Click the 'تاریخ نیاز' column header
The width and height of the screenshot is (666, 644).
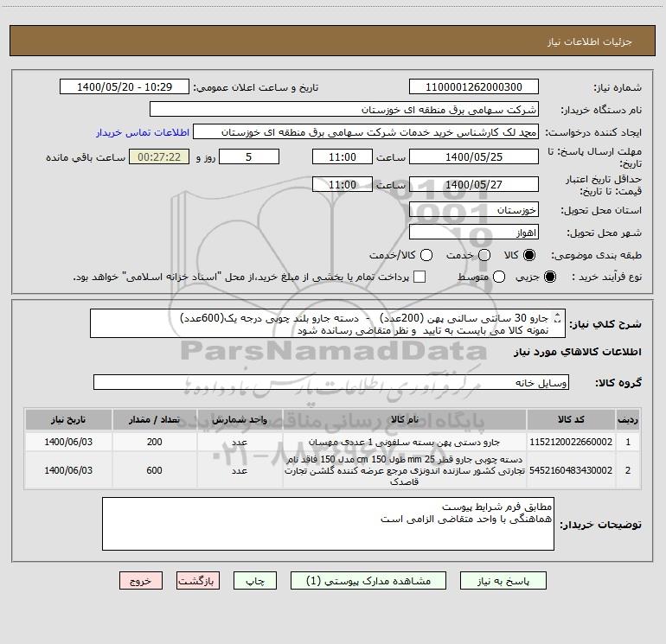coord(65,420)
